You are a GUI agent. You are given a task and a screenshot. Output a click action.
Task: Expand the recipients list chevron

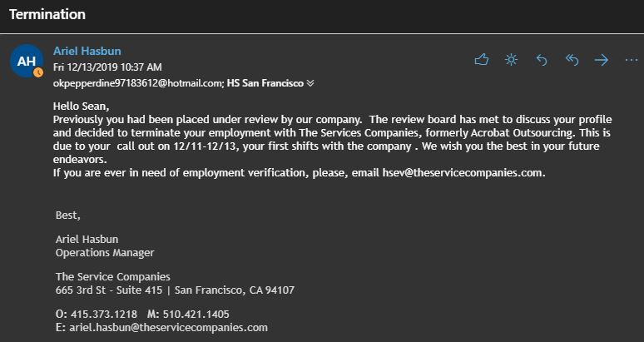point(310,83)
